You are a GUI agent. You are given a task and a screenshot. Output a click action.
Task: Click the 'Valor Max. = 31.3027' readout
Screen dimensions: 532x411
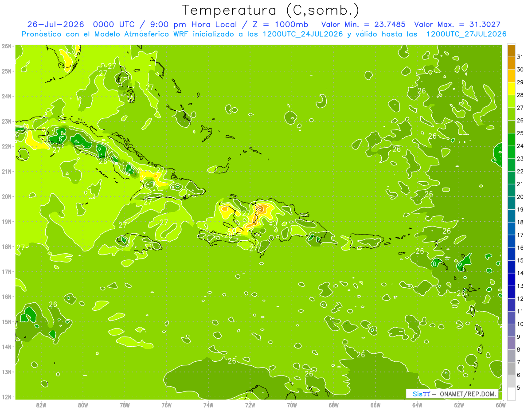(458, 24)
